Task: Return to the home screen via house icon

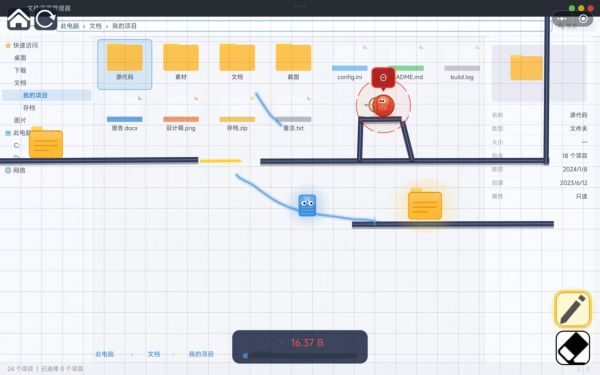Action: (x=18, y=19)
